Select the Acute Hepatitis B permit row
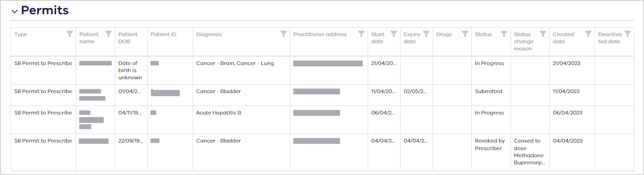644x175 pixels. pyautogui.click(x=322, y=120)
